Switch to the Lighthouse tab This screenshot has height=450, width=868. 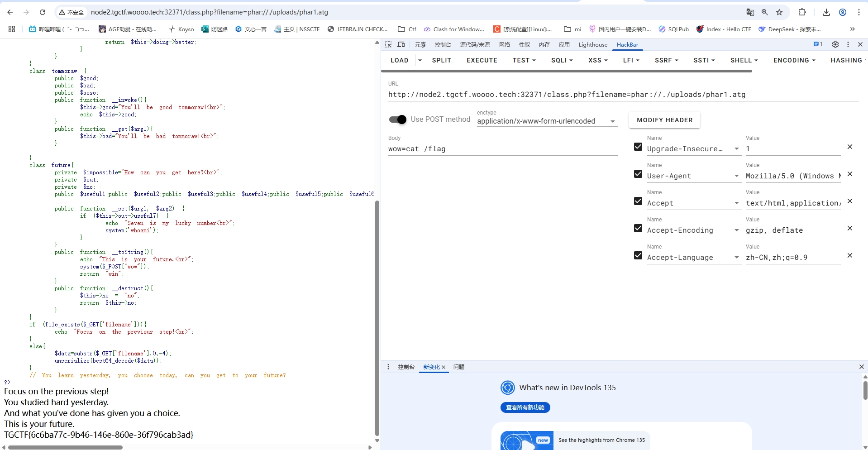point(593,44)
